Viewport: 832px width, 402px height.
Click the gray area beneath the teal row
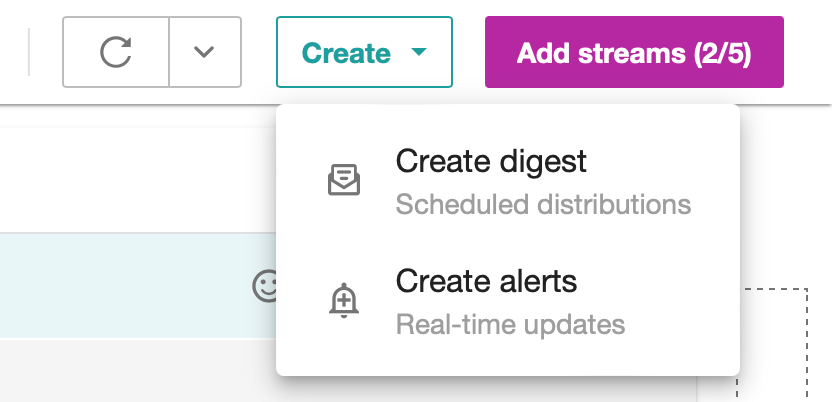point(138,371)
